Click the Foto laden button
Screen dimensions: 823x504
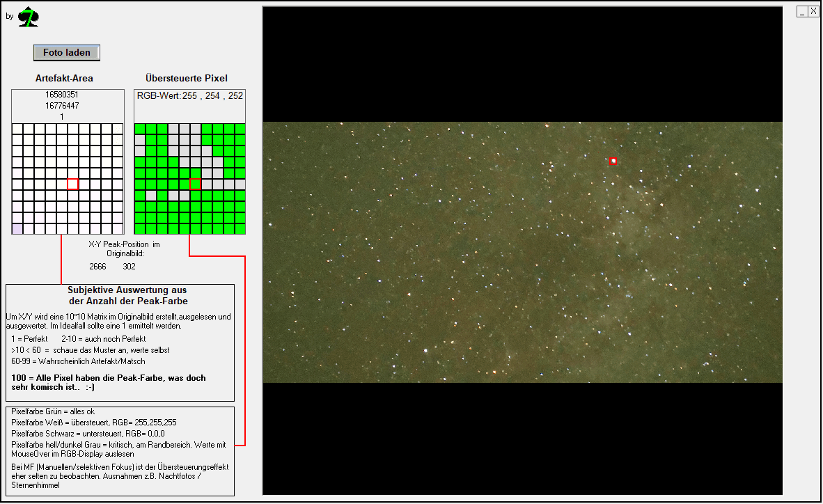(x=67, y=52)
